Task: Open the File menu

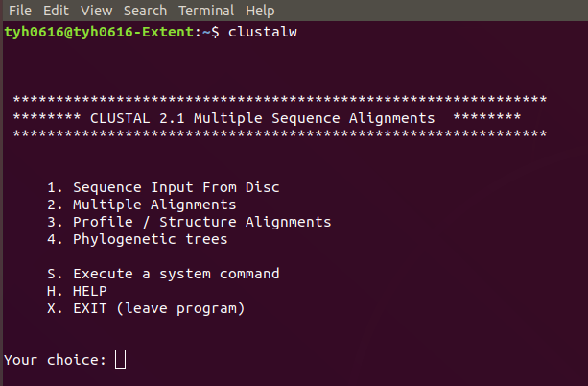Action: coord(20,11)
